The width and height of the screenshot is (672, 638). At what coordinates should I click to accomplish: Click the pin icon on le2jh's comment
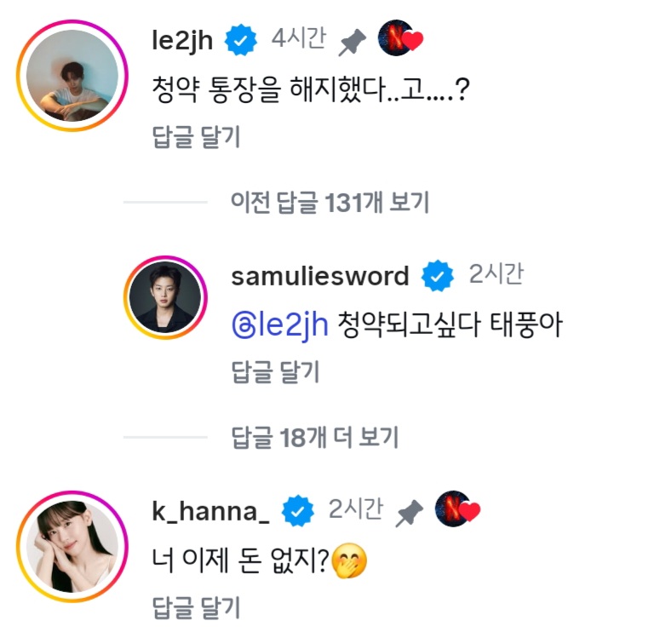point(352,43)
